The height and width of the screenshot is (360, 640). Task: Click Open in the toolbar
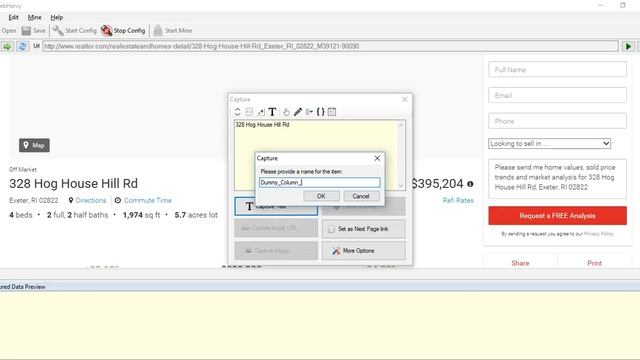coord(9,31)
